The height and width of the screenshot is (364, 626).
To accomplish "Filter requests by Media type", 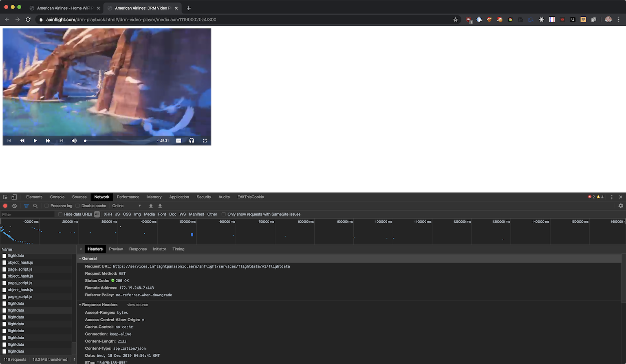I will pos(149,214).
